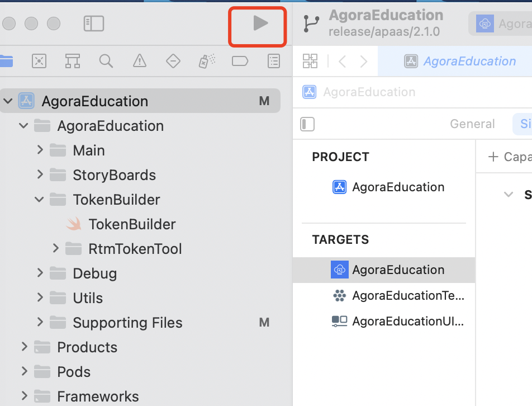Open the TokenBuilder Swift file
532x406 pixels.
coord(132,224)
